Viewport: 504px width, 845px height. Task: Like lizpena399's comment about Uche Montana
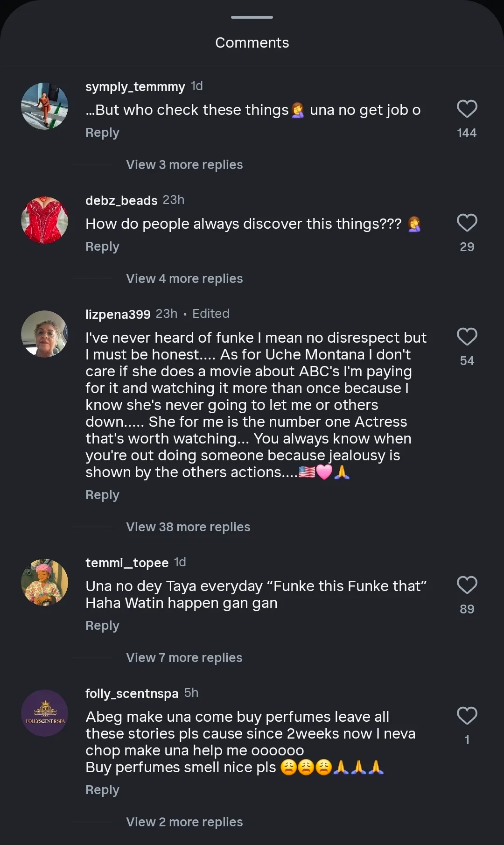[467, 337]
